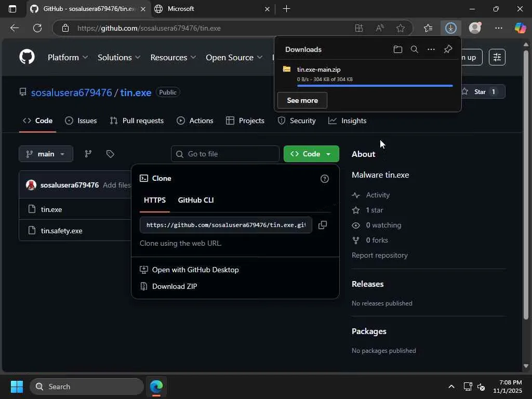Switch to the Insights tab
The image size is (532, 399).
(348, 121)
